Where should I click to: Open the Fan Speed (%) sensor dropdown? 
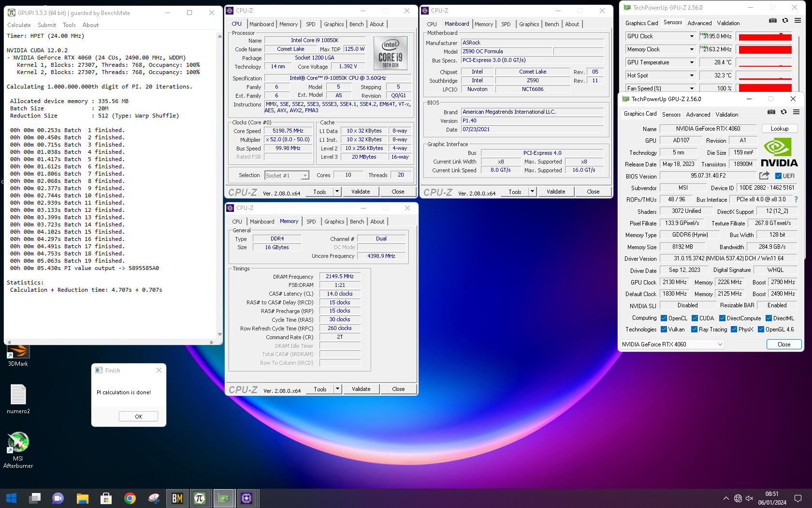pyautogui.click(x=692, y=89)
